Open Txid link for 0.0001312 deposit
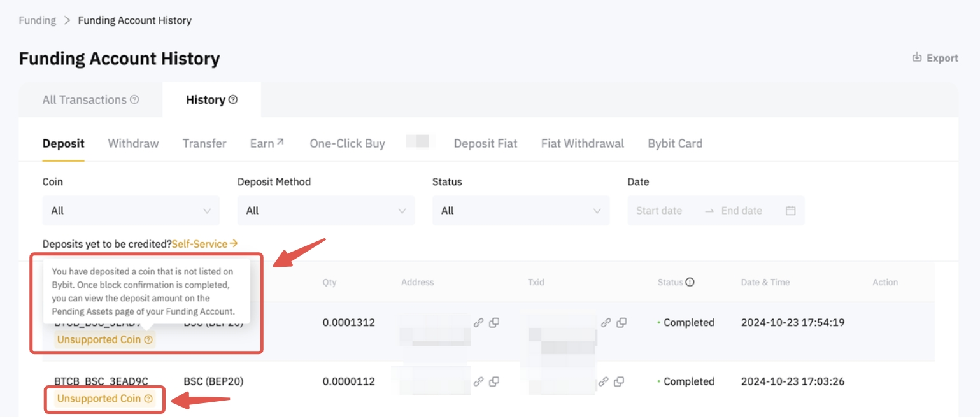This screenshot has width=980, height=419. tap(606, 323)
